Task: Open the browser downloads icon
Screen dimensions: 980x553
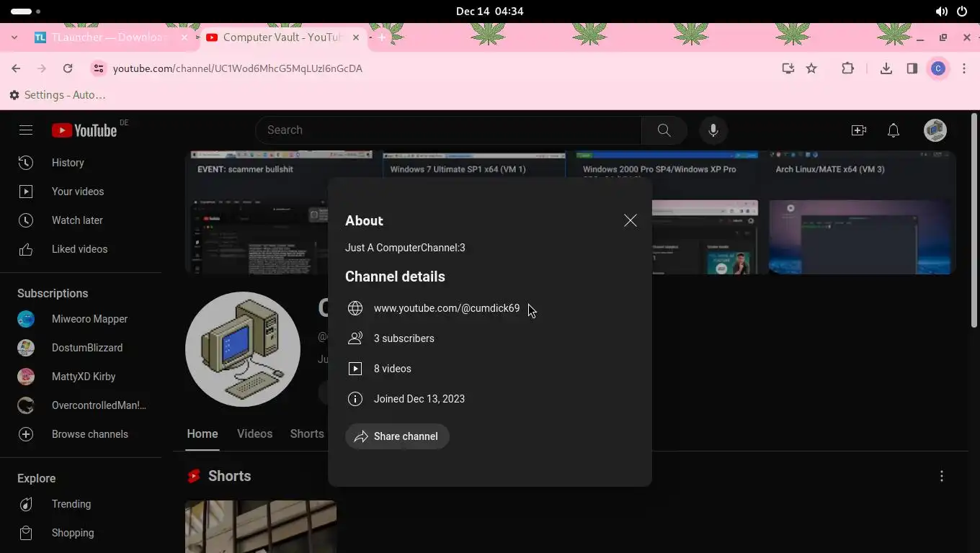Action: pyautogui.click(x=886, y=68)
